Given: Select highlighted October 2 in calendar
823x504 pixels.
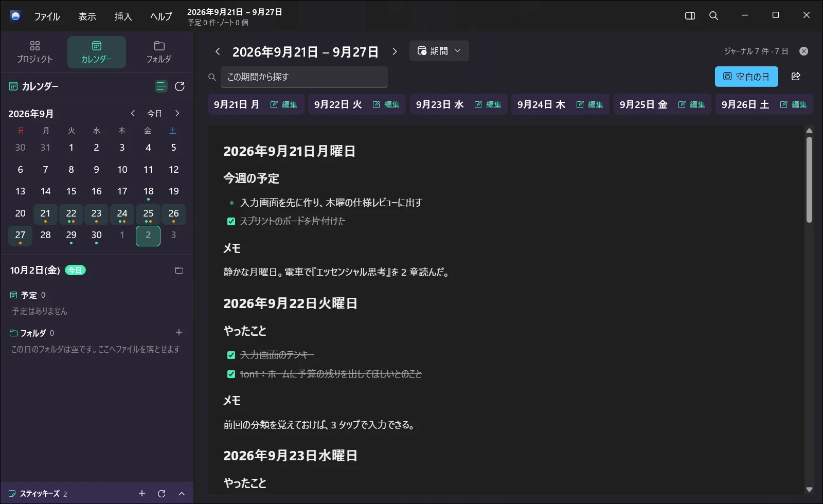Looking at the screenshot, I should click(x=148, y=236).
